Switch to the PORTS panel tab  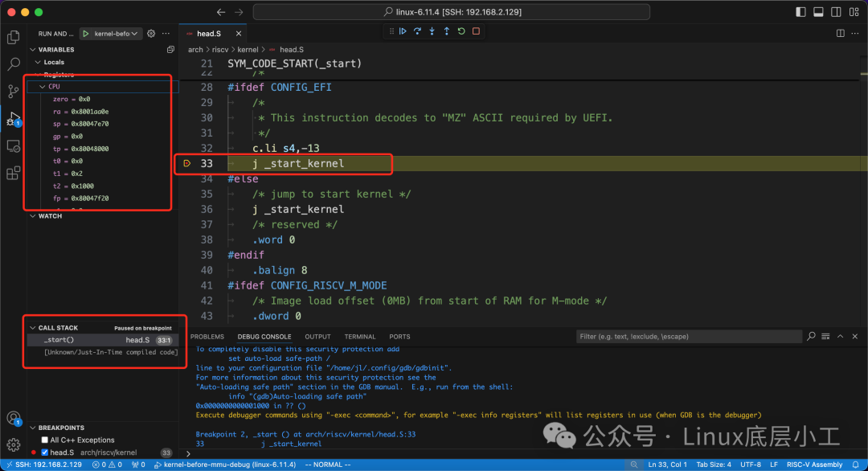click(399, 337)
